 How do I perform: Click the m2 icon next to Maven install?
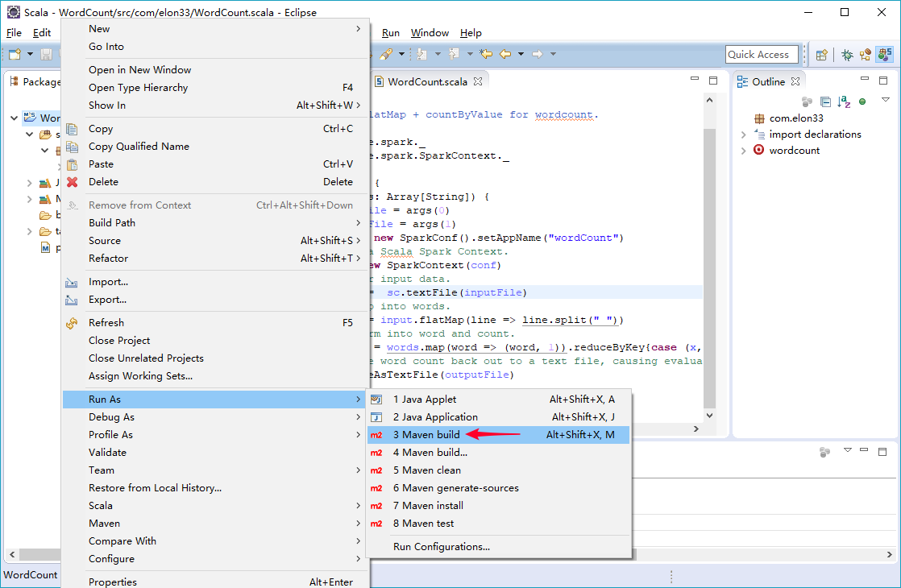click(376, 506)
